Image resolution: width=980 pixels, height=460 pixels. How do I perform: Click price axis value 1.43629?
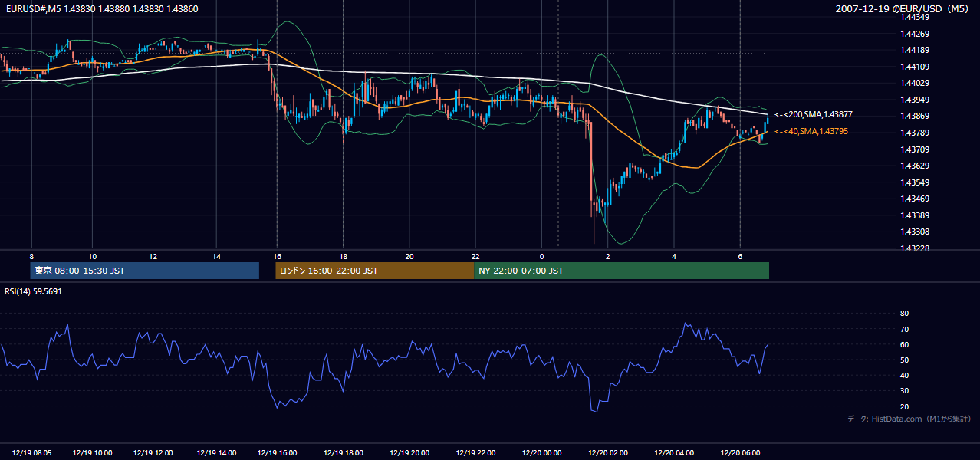[915, 166]
